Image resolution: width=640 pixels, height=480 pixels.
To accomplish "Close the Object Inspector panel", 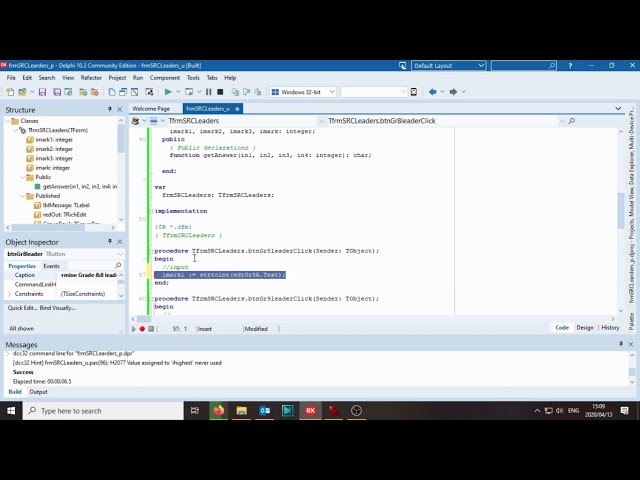I will point(120,242).
